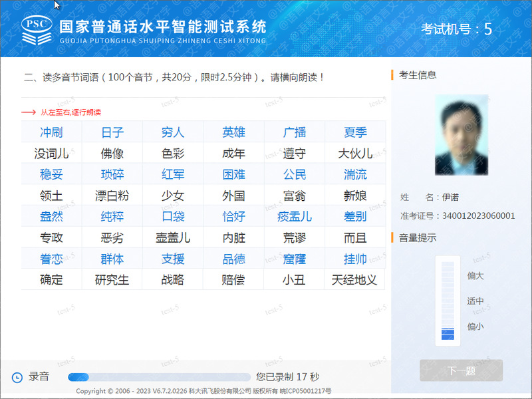This screenshot has height=399, width=532.
Task: Pick the word 挂帅
Action: pyautogui.click(x=355, y=259)
